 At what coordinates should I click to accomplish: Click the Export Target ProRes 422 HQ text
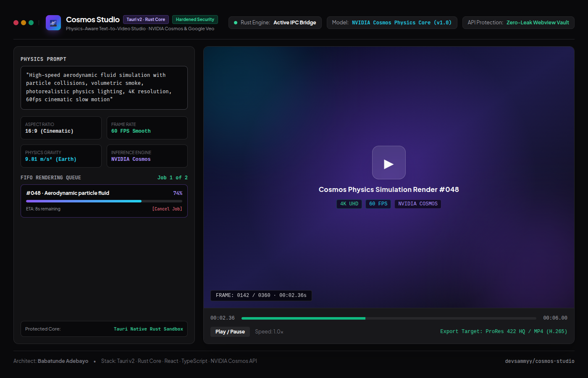click(504, 331)
